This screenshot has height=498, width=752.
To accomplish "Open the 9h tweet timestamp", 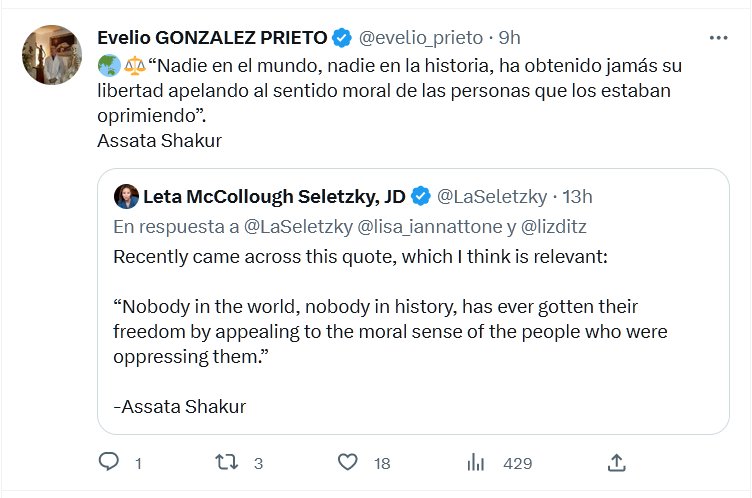I will click(510, 38).
